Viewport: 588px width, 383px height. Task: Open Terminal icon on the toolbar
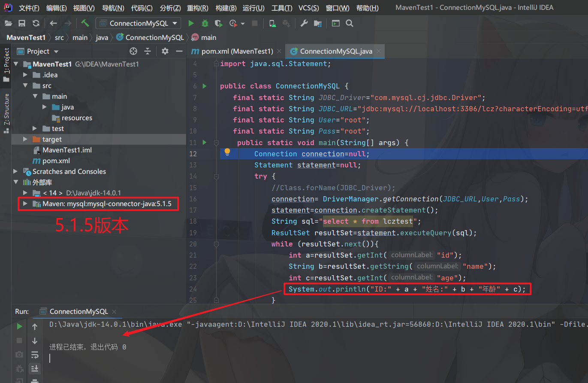tap(337, 23)
